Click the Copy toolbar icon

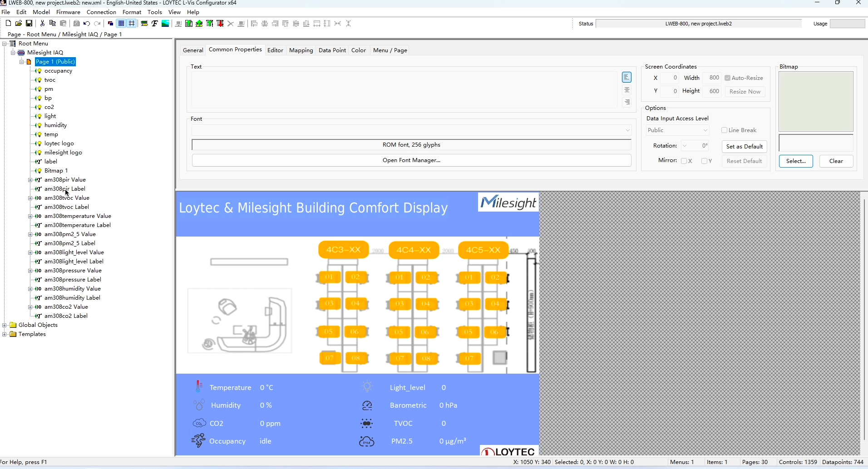(x=53, y=24)
